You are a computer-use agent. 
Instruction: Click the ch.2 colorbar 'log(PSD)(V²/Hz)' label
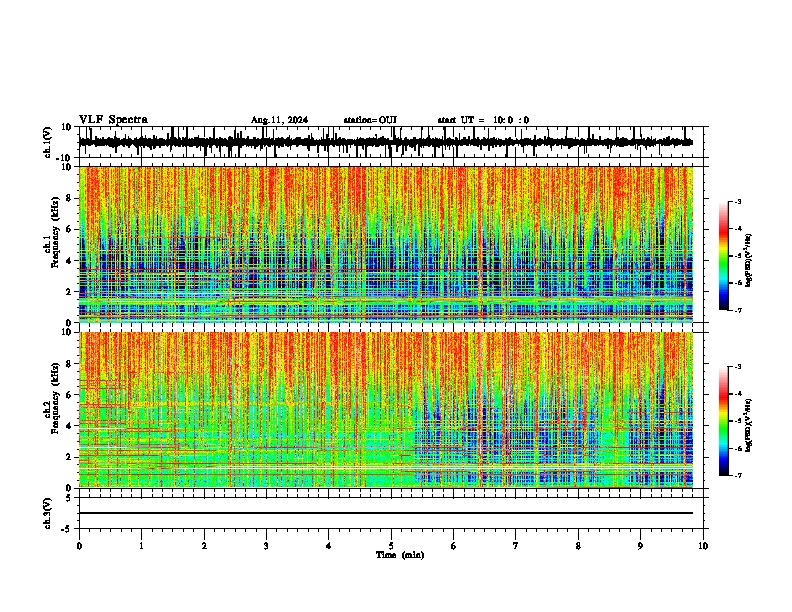tap(749, 426)
